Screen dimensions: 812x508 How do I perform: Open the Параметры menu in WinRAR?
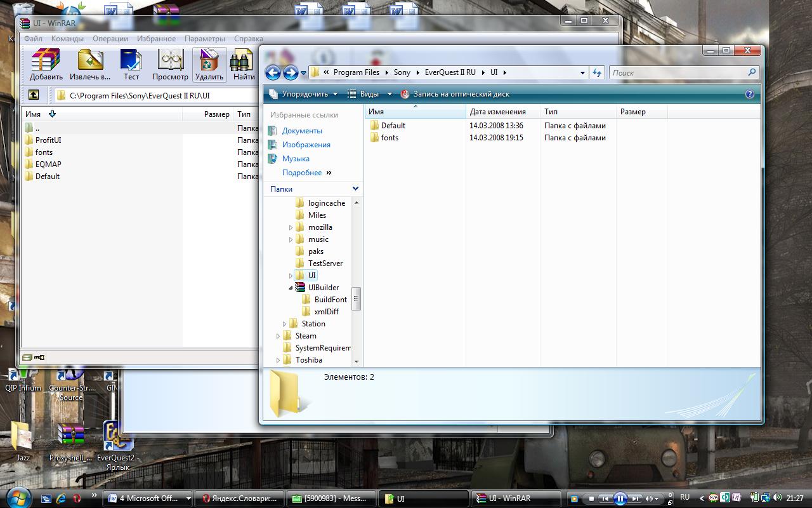205,39
